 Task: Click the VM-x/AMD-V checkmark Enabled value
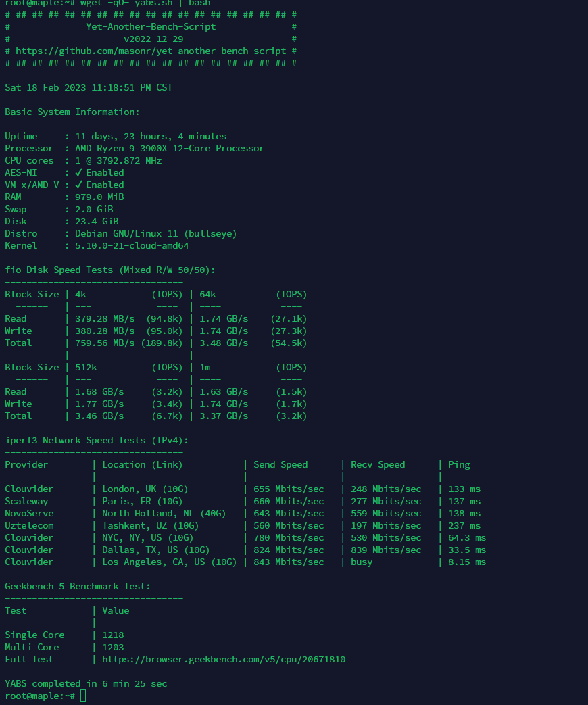(x=99, y=185)
